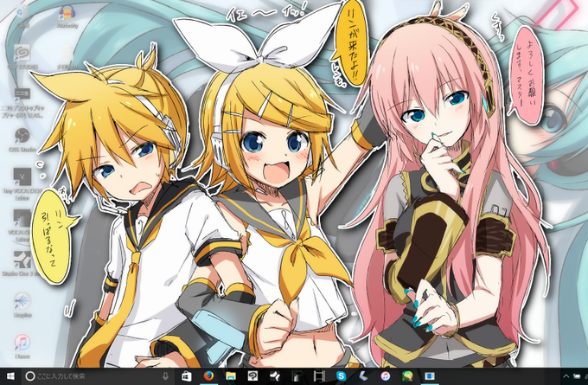Open Skype from the taskbar
588x385 pixels.
pyautogui.click(x=342, y=376)
